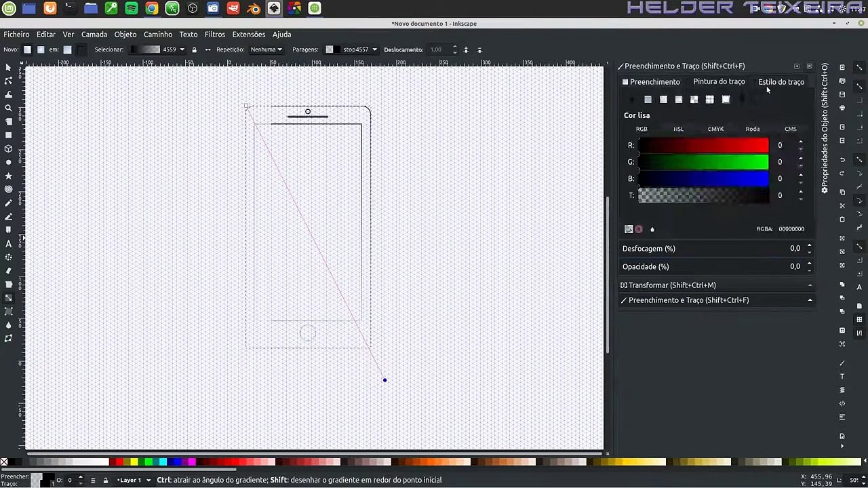Image resolution: width=868 pixels, height=488 pixels.
Task: Select the CMYK color mode
Action: coord(715,129)
